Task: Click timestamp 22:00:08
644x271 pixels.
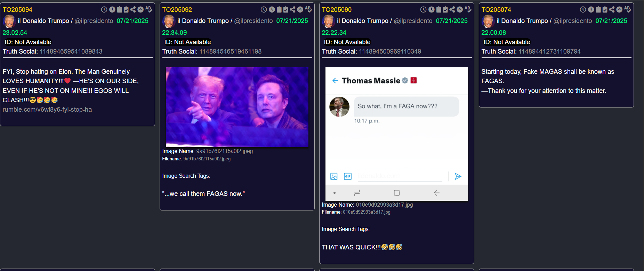Action: click(493, 33)
